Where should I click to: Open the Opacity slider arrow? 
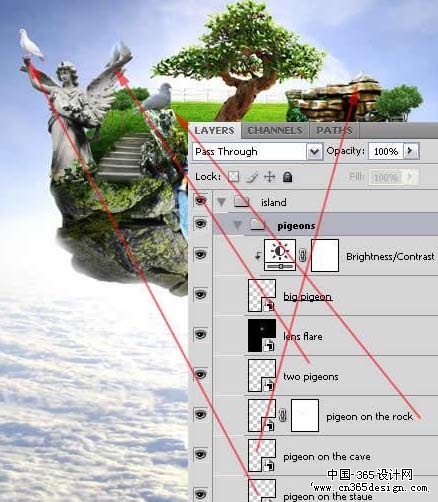coord(411,151)
